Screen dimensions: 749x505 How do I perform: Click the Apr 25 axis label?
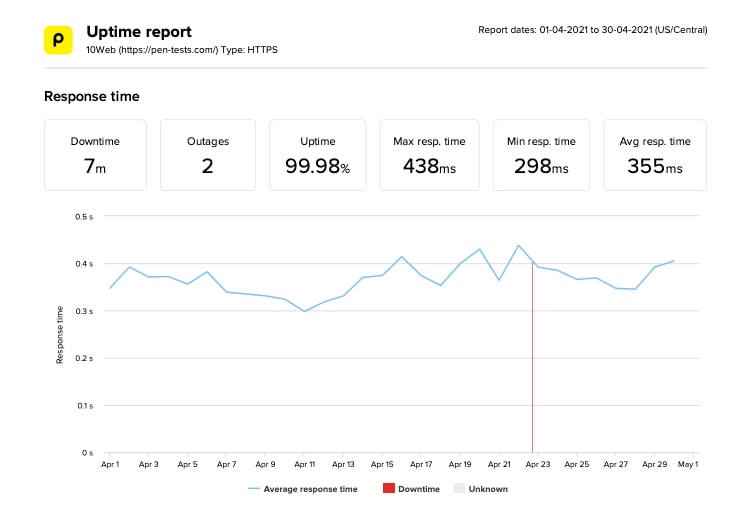(x=577, y=464)
